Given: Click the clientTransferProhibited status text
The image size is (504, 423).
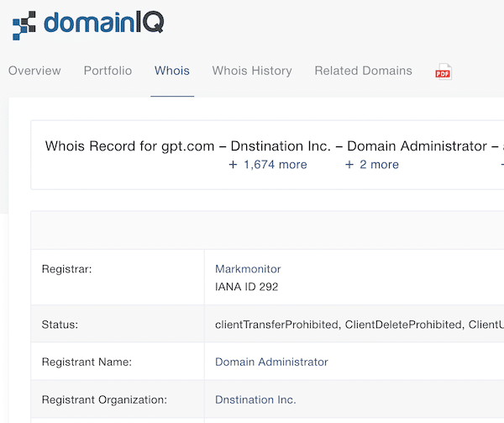Looking at the screenshot, I should coord(277,324).
